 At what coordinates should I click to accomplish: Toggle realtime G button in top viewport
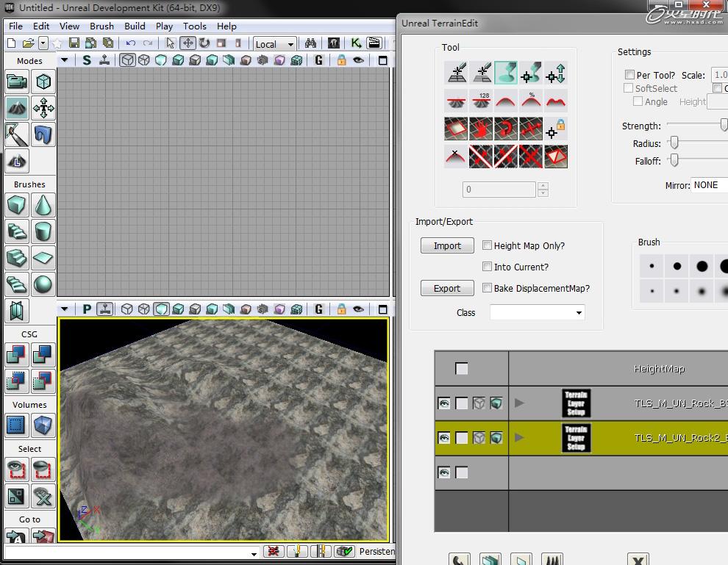[x=318, y=60]
